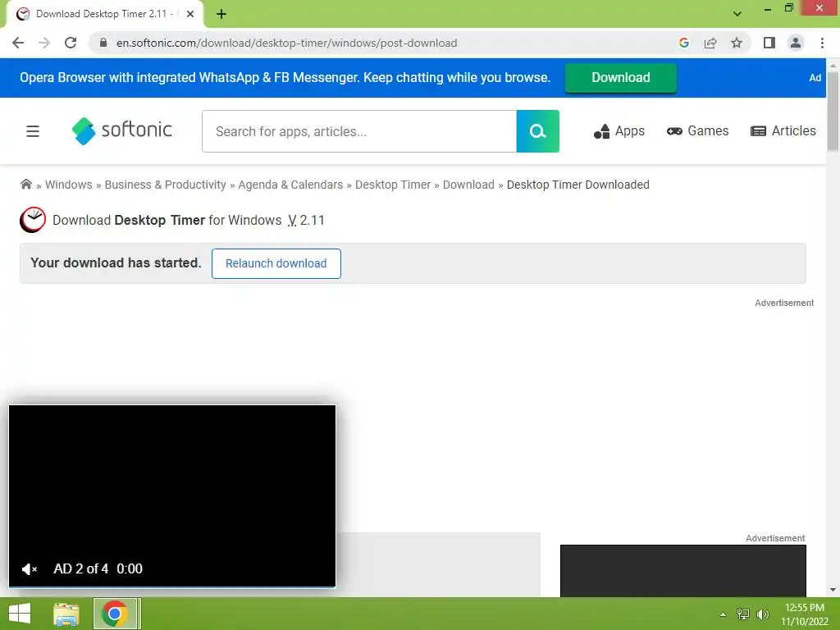Open the Articles section

click(783, 131)
